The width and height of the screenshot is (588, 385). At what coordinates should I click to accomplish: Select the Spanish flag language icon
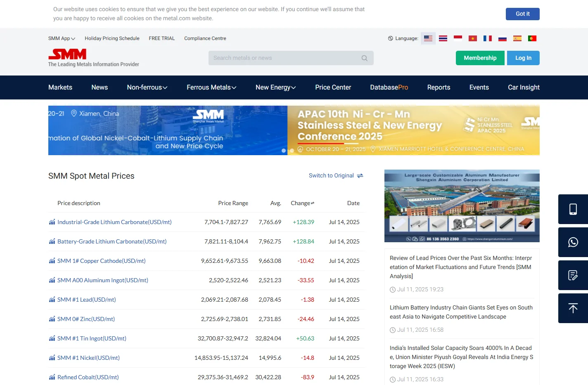tap(517, 38)
